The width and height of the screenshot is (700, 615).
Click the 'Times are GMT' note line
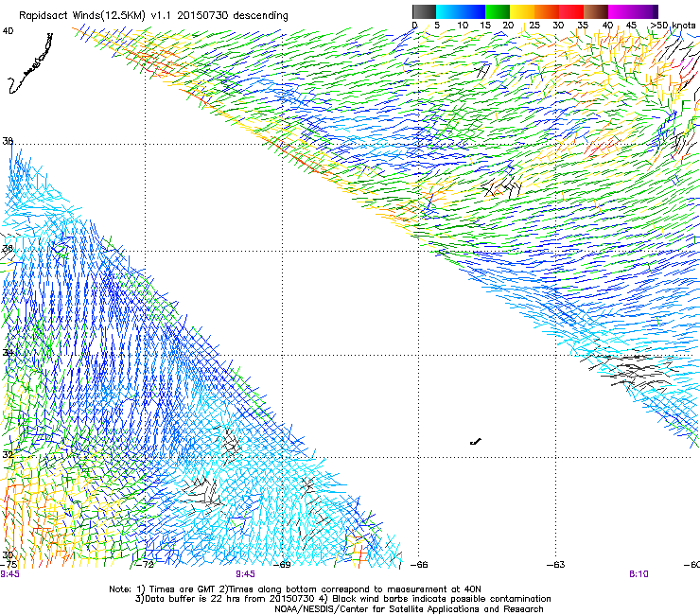295,589
